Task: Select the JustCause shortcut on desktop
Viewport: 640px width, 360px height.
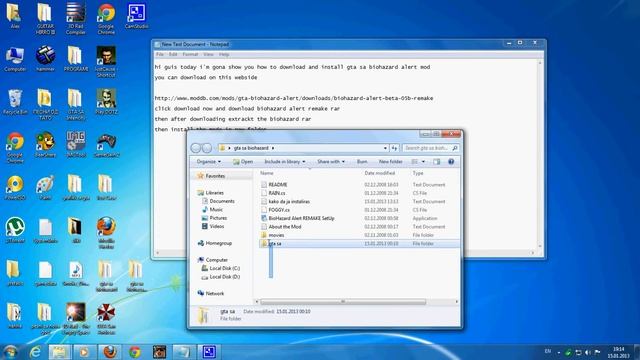Action: [x=106, y=61]
